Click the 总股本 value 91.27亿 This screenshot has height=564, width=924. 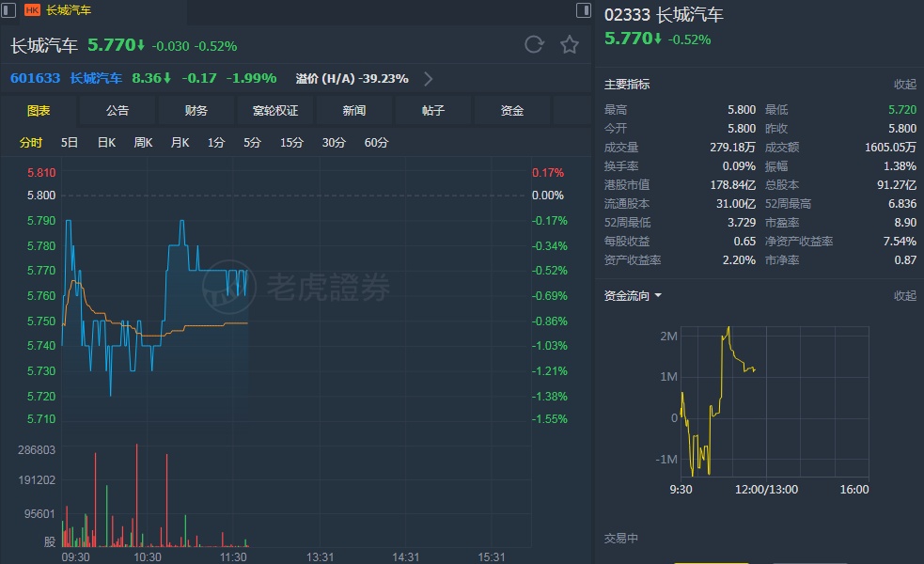(x=897, y=185)
